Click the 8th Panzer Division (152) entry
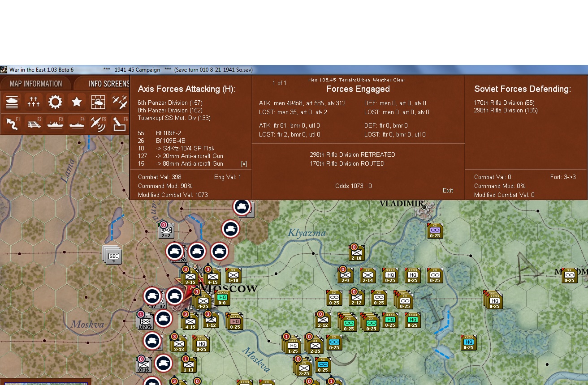 pyautogui.click(x=170, y=111)
